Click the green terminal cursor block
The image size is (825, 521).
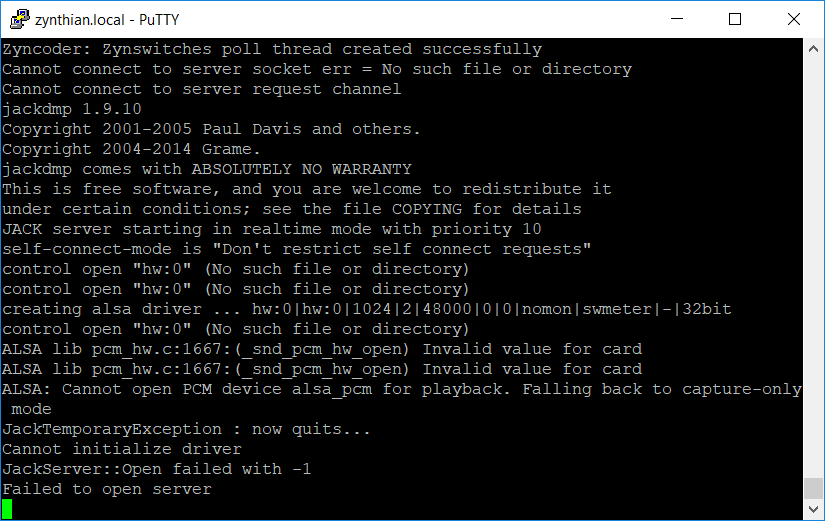pos(7,509)
